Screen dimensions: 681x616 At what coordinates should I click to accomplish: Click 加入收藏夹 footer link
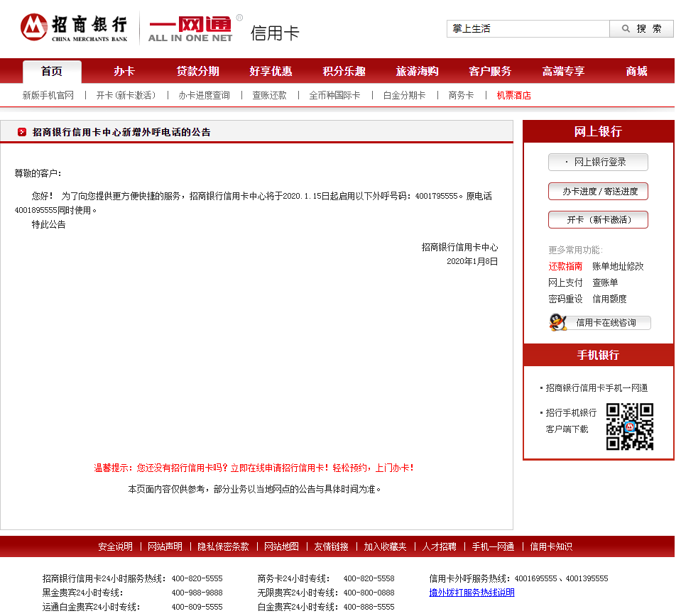click(385, 546)
